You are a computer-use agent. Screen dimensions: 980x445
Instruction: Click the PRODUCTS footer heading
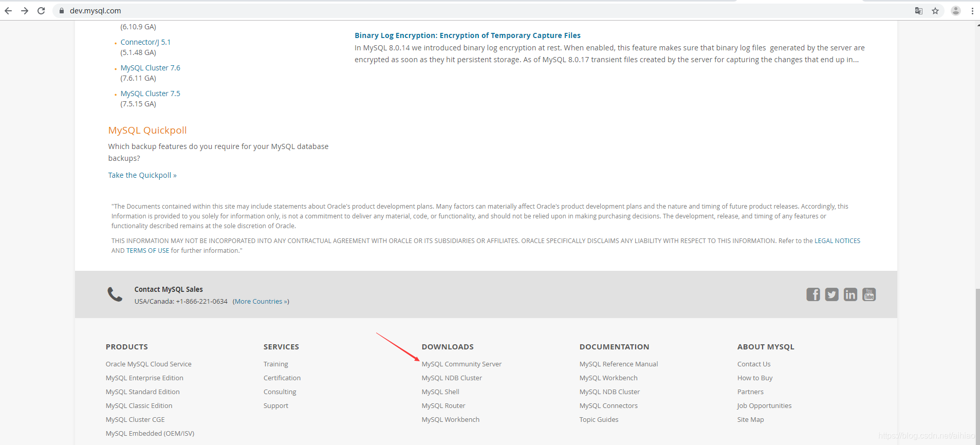127,347
